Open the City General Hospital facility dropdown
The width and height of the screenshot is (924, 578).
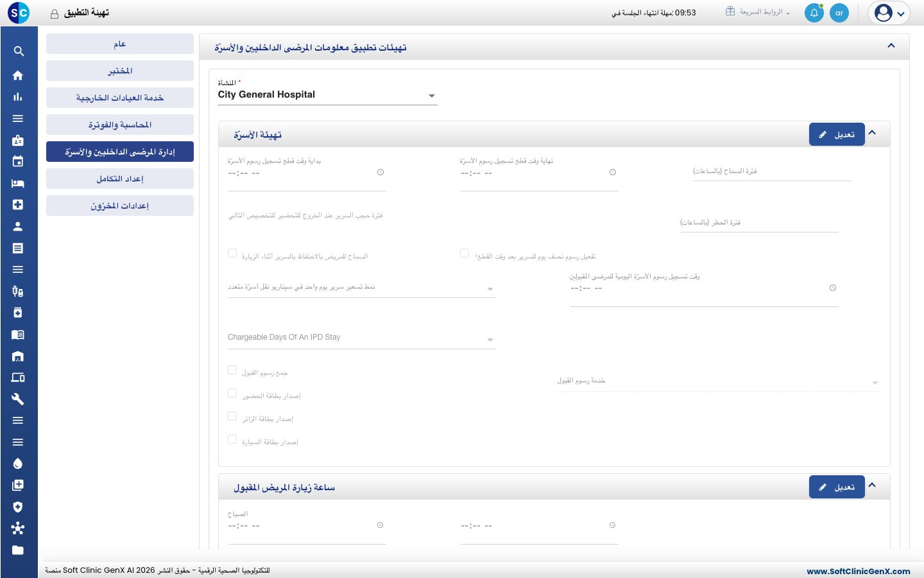pyautogui.click(x=327, y=95)
